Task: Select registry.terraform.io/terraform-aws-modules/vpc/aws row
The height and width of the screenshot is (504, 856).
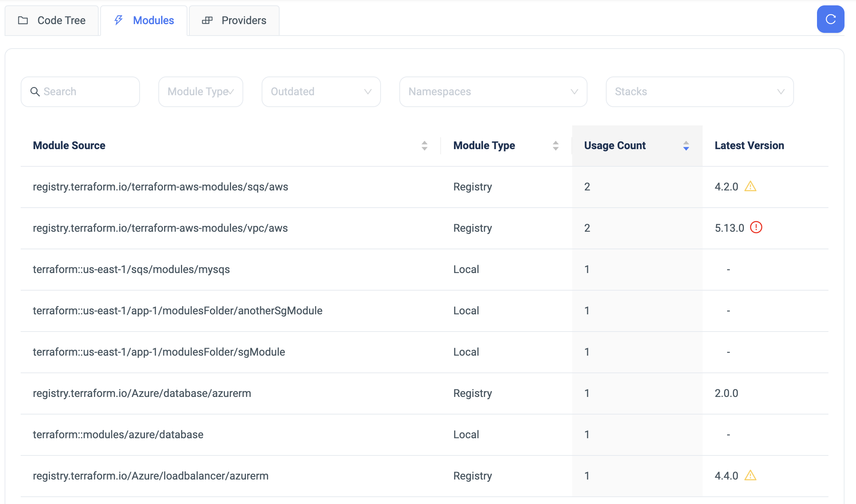Action: tap(425, 228)
